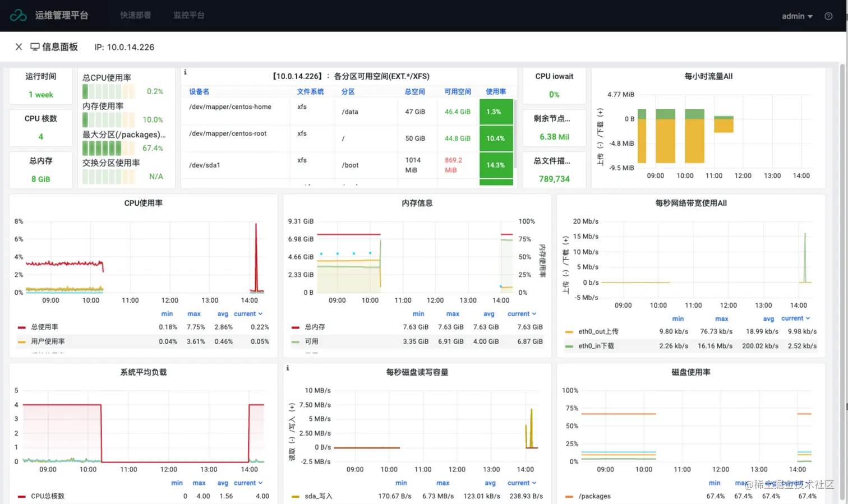Click the 内存使用率 bar gauge
Screen dimensions: 848x504
[x=109, y=119]
